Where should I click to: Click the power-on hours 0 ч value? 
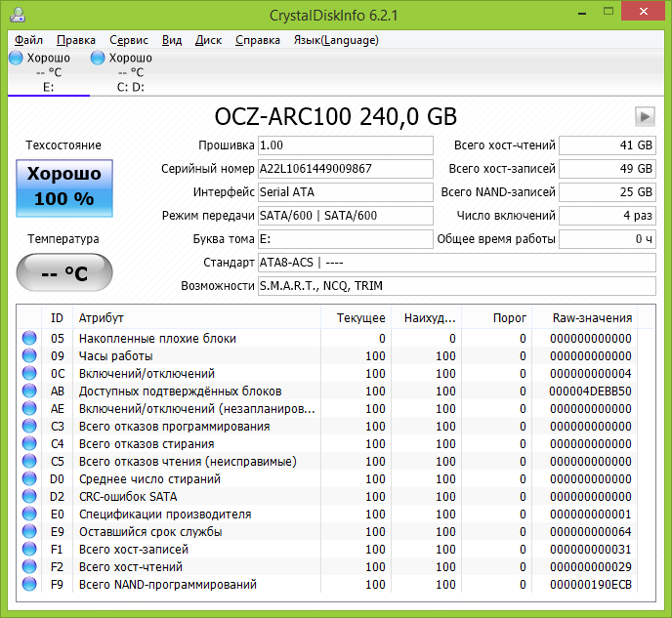pyautogui.click(x=608, y=239)
